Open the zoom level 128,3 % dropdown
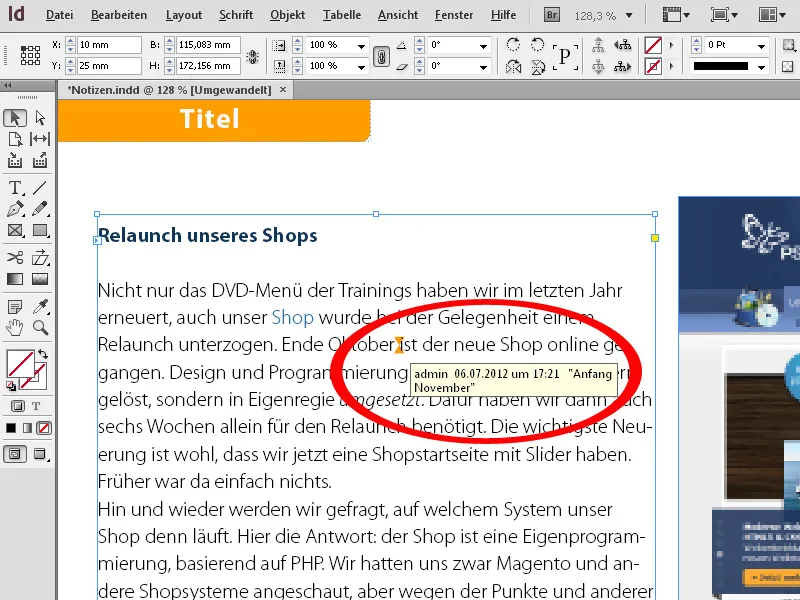The width and height of the screenshot is (800, 600). pos(629,16)
